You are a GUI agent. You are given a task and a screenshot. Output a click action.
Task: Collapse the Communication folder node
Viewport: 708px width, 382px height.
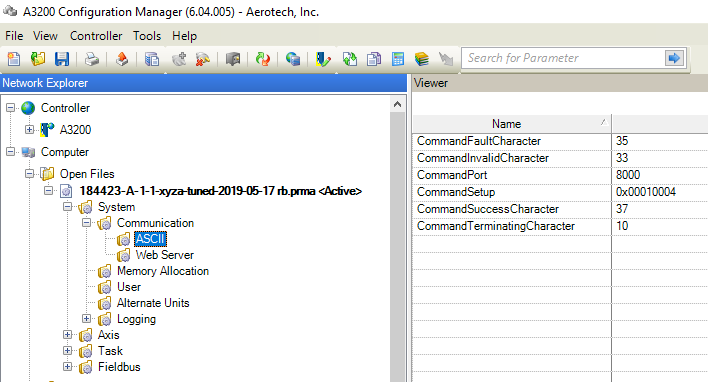[86, 223]
